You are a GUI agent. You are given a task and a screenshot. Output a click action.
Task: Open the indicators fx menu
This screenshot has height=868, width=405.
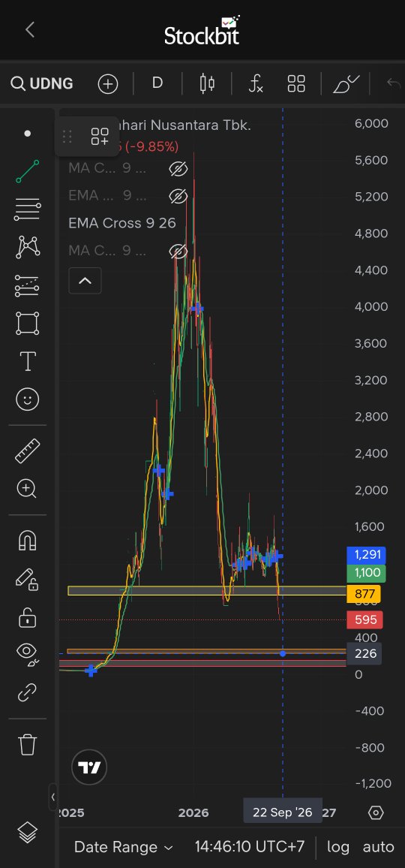click(256, 83)
